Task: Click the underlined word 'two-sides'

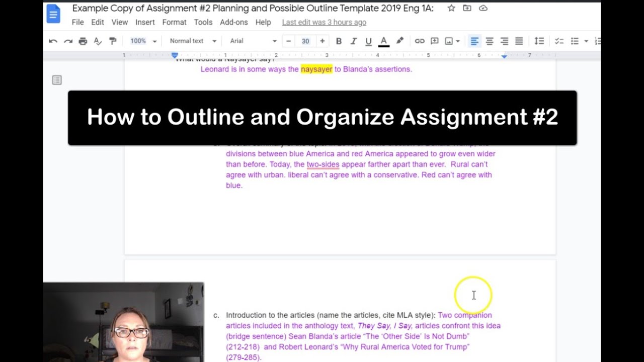Action: (323, 164)
